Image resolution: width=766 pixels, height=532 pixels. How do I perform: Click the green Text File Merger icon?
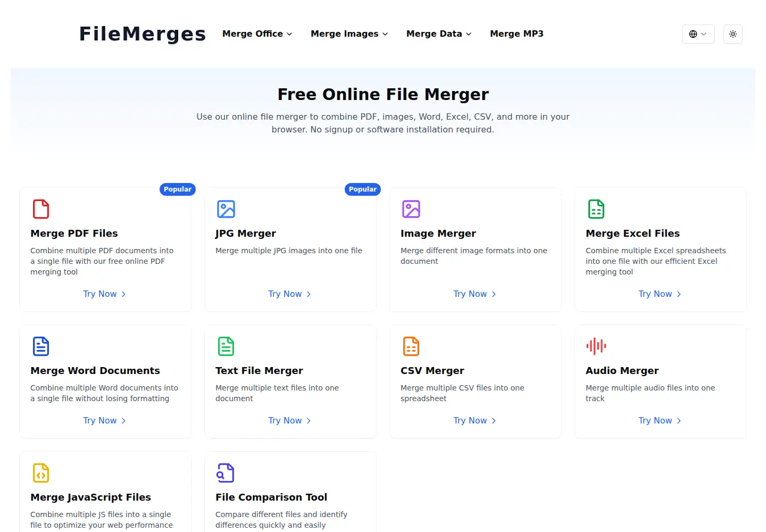(x=226, y=346)
